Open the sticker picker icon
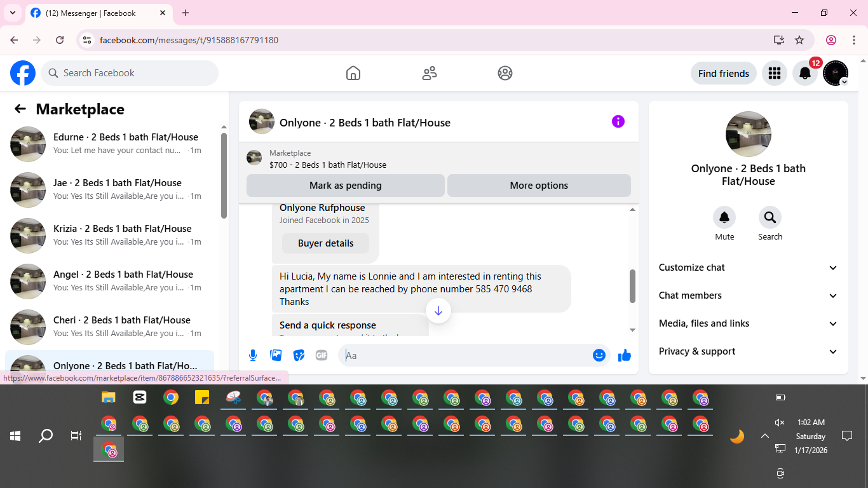Image resolution: width=868 pixels, height=488 pixels. click(299, 355)
